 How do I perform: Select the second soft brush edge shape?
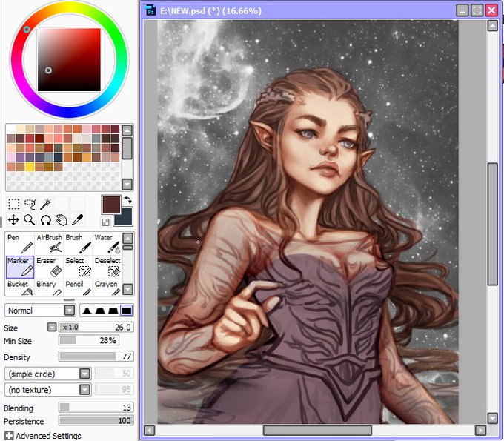[100, 311]
